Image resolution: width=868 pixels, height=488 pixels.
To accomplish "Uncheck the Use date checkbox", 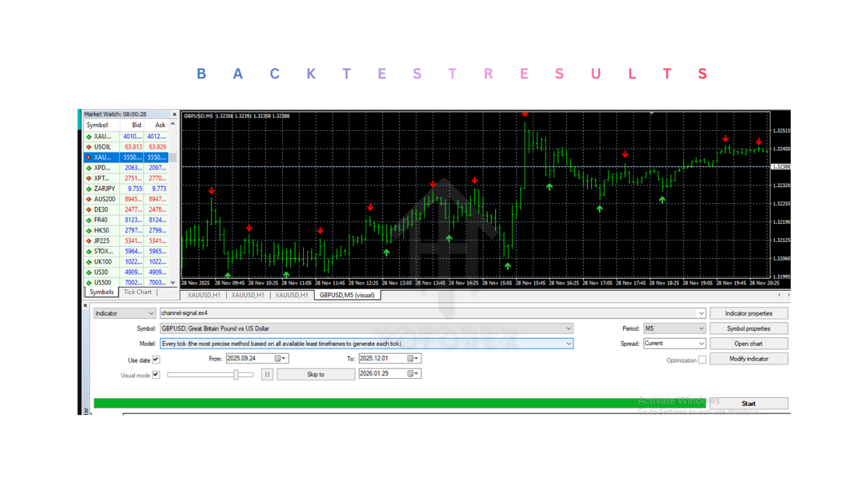I will 157,360.
